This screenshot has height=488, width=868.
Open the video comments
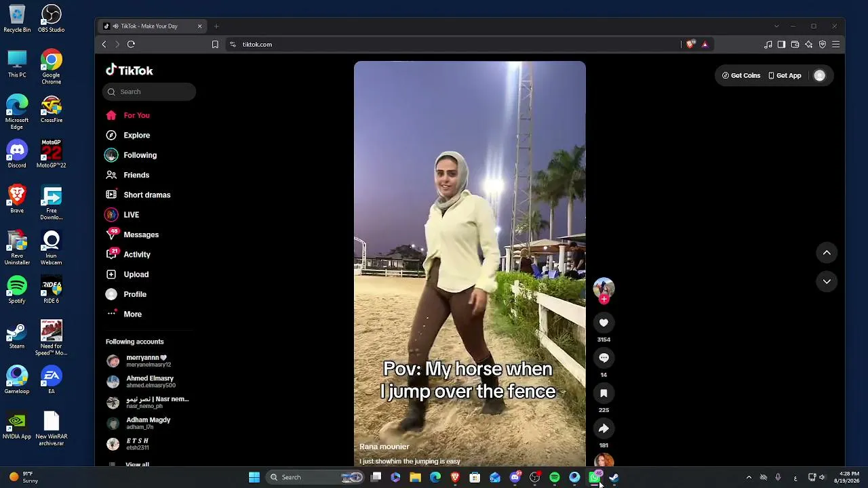click(x=604, y=358)
